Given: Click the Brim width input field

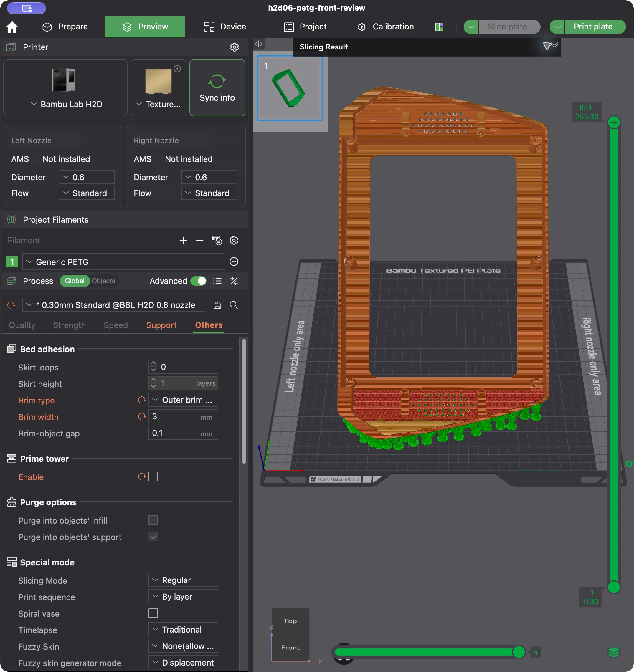Looking at the screenshot, I should point(183,416).
